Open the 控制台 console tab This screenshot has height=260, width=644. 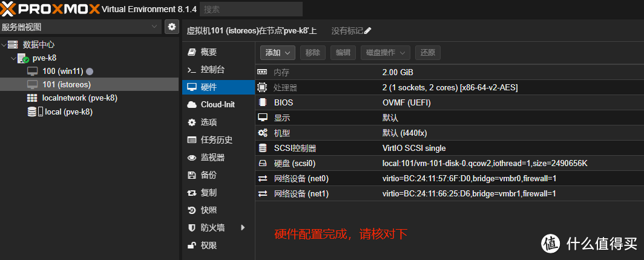tap(218, 70)
